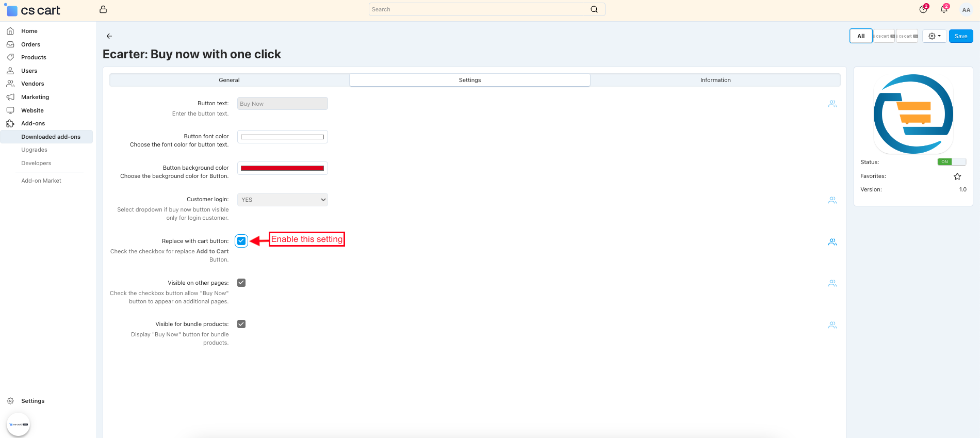Open the Button background color picker
Screen dimensions: 980x438
283,168
